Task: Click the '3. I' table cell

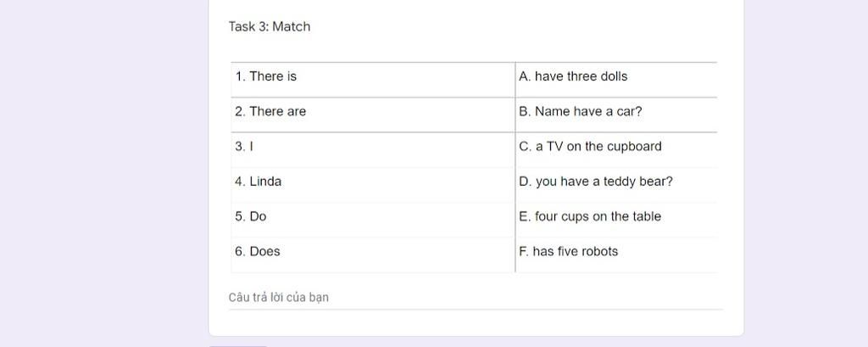Action: tap(373, 149)
